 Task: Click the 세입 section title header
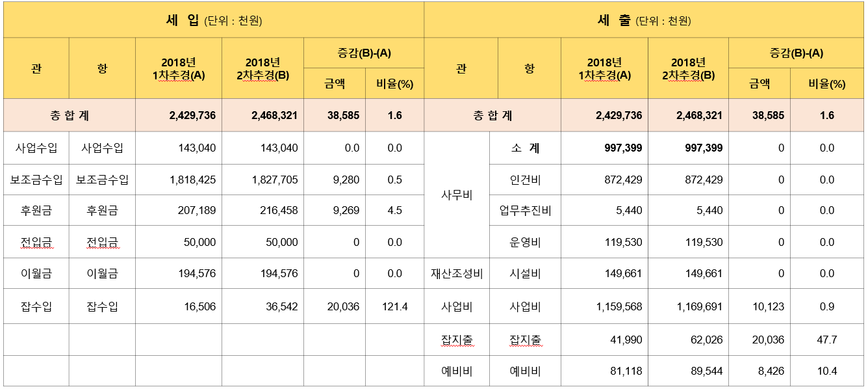(x=214, y=20)
